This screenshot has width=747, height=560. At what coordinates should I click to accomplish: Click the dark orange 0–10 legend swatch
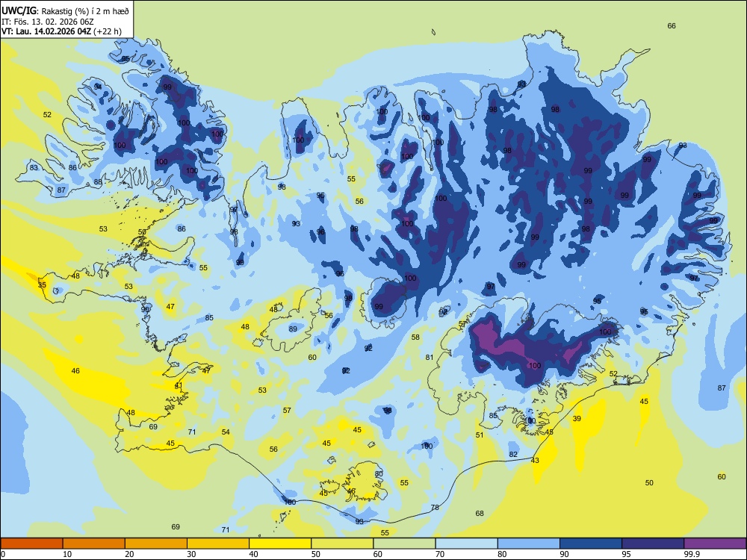tap(32, 544)
